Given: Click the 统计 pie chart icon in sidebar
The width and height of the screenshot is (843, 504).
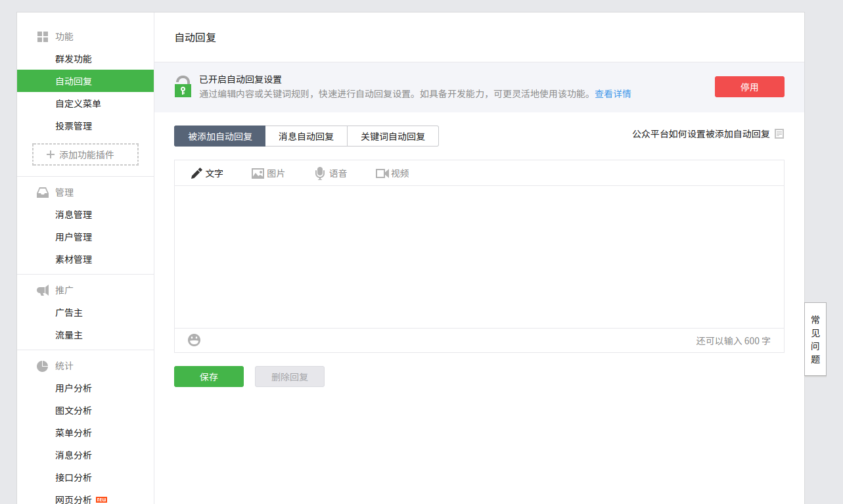Looking at the screenshot, I should coord(42,366).
